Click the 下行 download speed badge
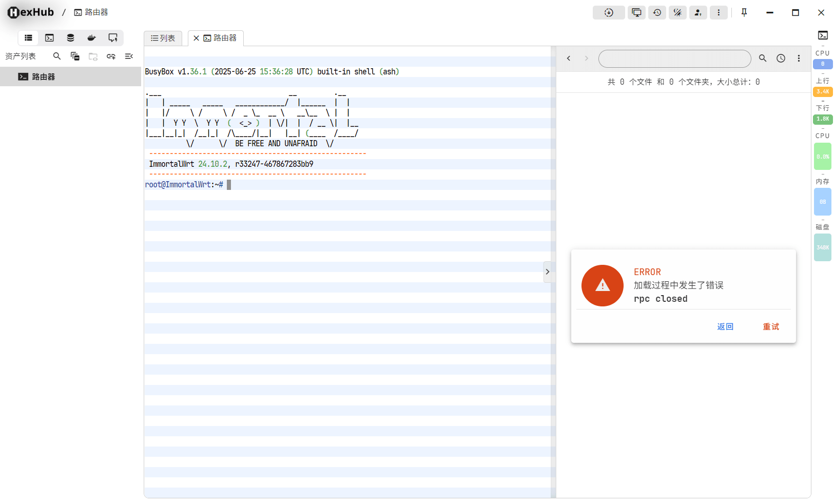Screen dimensions: 834x504 pyautogui.click(x=823, y=119)
